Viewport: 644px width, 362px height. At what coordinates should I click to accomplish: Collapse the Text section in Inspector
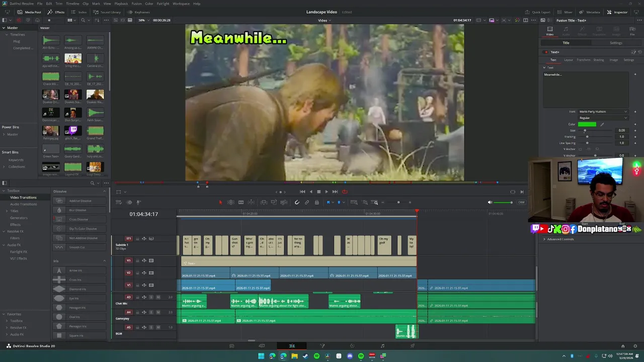(x=544, y=67)
